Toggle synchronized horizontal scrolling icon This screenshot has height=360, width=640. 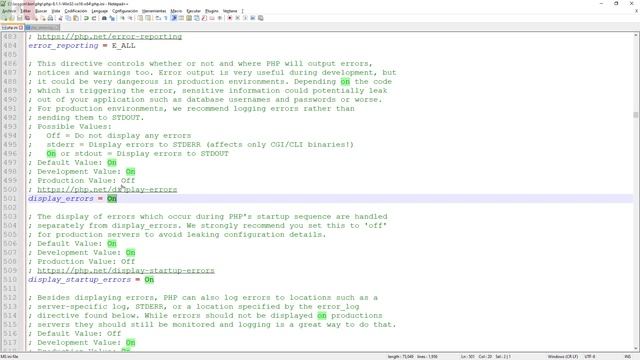pyautogui.click(x=148, y=18)
